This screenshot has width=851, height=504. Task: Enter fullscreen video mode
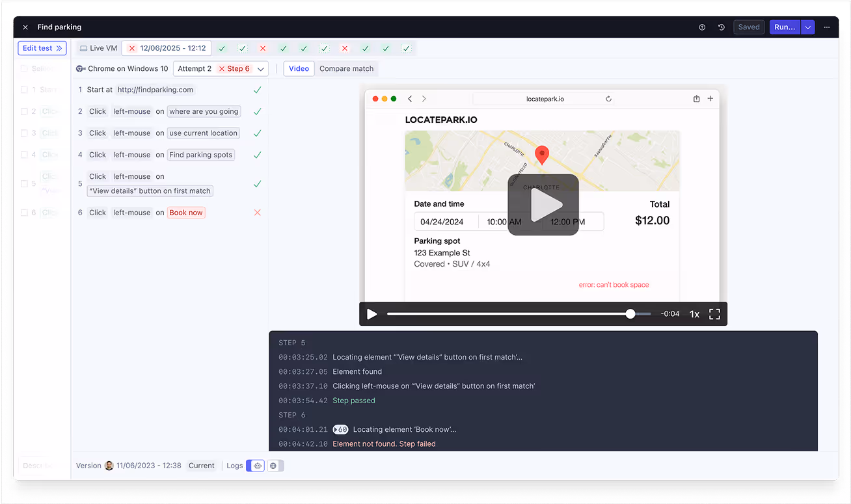(x=714, y=314)
